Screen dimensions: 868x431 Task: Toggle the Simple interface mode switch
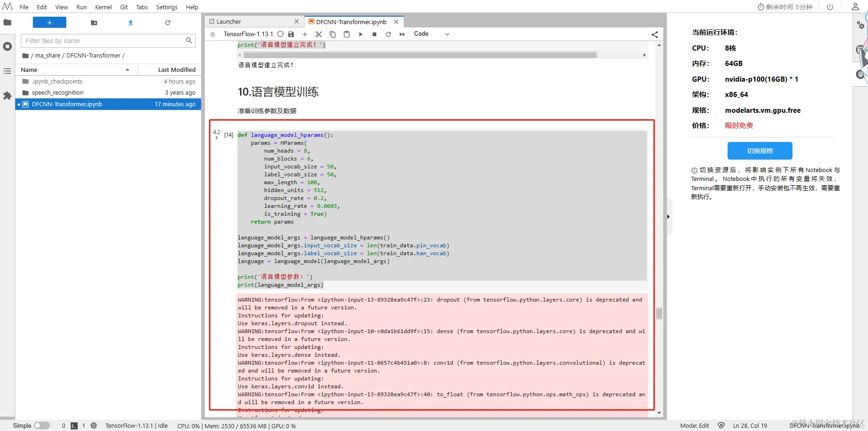click(x=42, y=425)
